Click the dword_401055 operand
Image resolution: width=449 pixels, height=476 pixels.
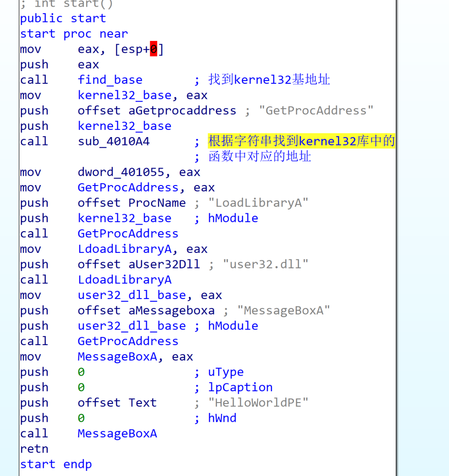tap(121, 172)
